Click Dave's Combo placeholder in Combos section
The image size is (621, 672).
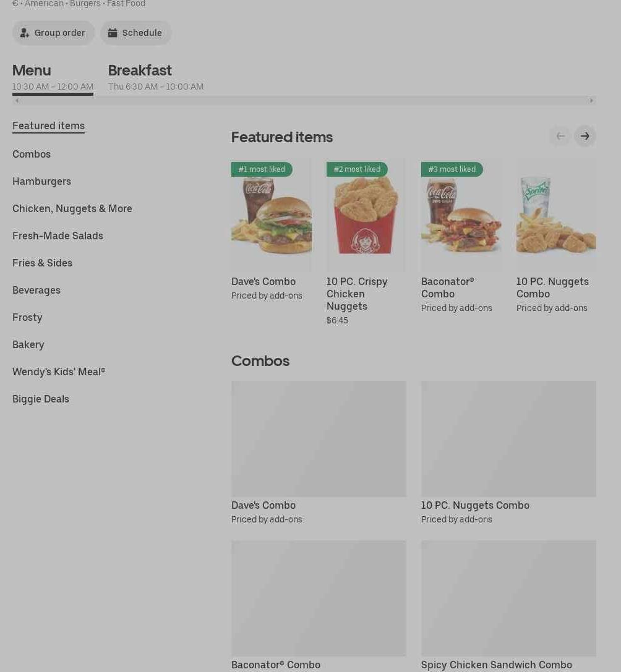319,439
